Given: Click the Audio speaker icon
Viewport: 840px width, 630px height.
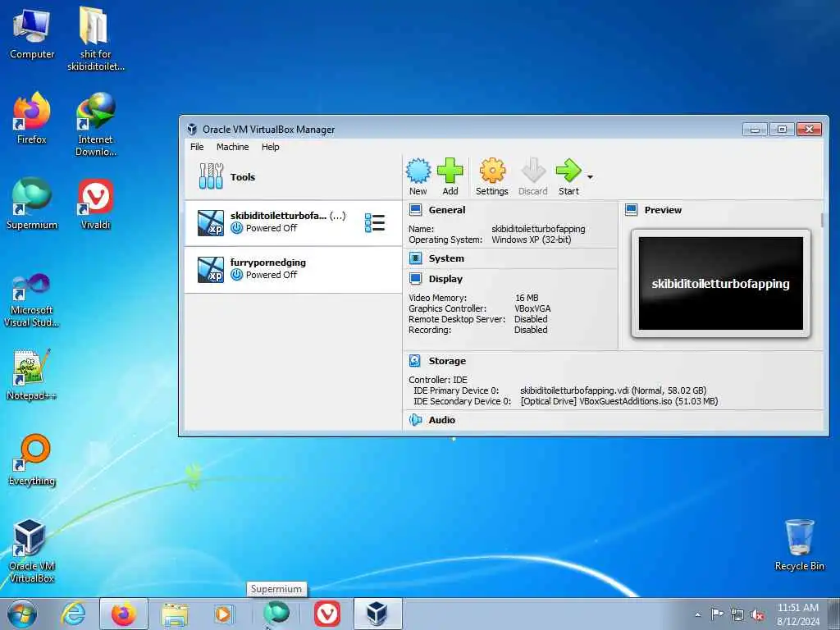Looking at the screenshot, I should (415, 420).
